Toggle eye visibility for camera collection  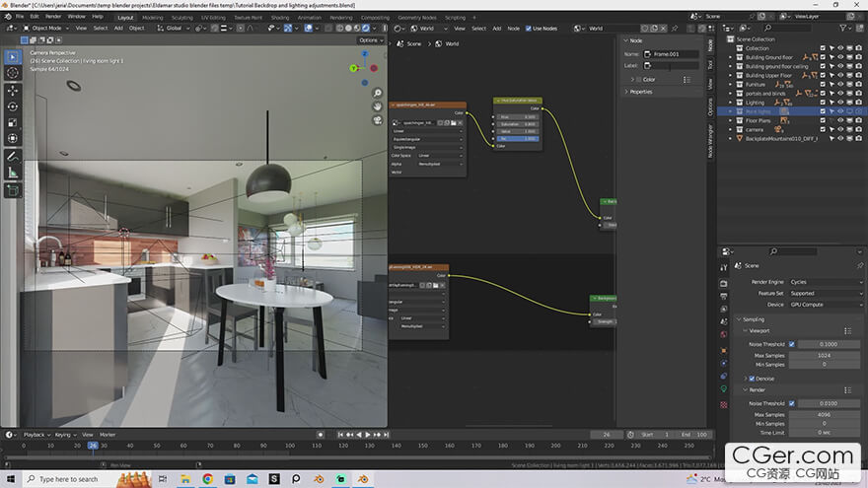(x=840, y=130)
